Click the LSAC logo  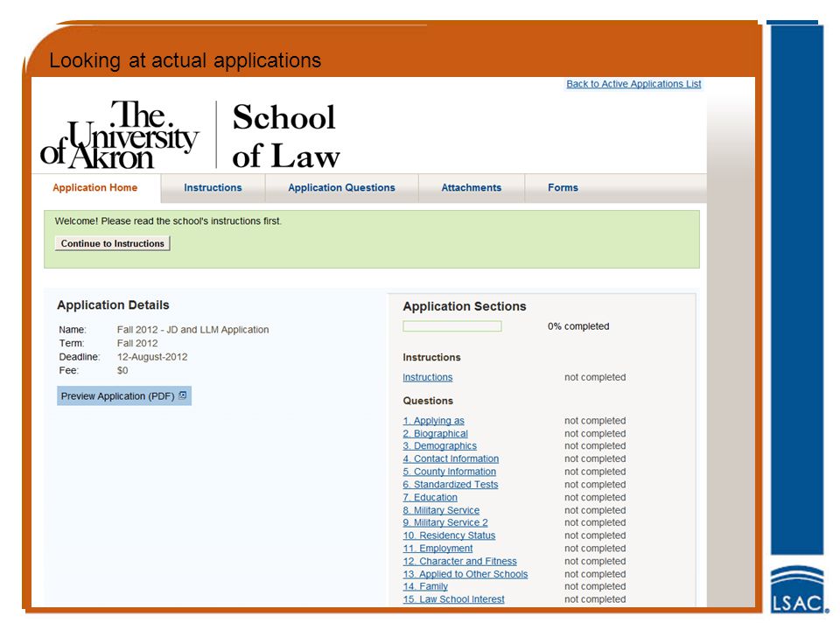pyautogui.click(x=799, y=589)
